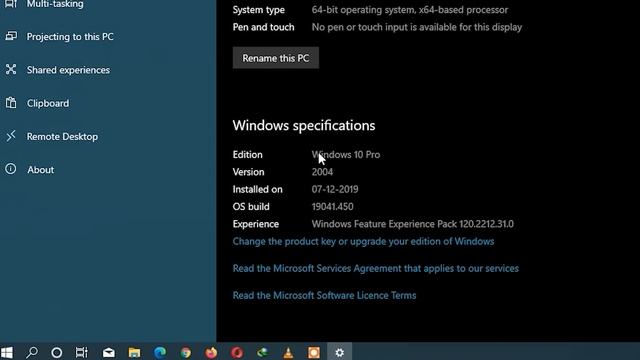Launch Mail app from taskbar
Image resolution: width=640 pixels, height=360 pixels.
click(x=109, y=353)
